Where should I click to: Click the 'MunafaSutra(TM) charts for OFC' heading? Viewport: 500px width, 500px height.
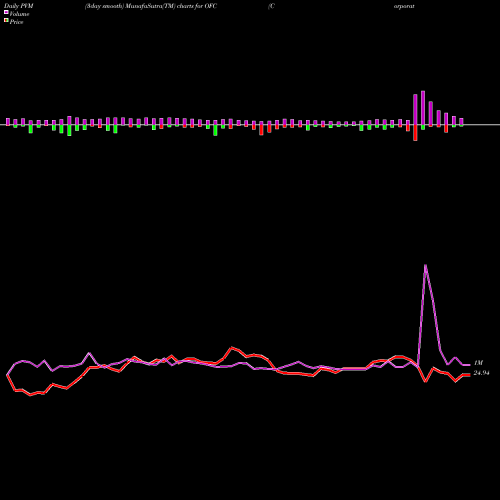(171, 6)
